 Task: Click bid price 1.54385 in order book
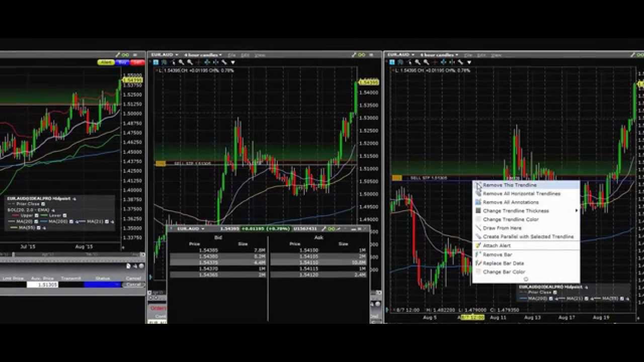tap(208, 250)
